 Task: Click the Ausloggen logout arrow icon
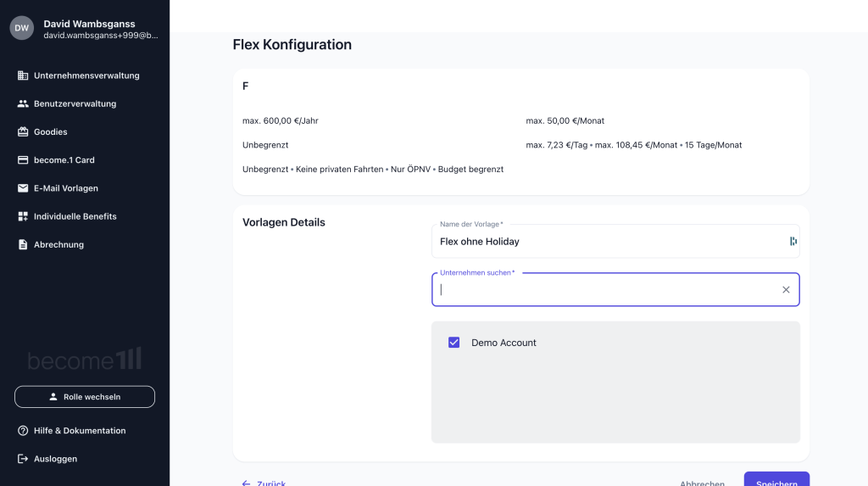[23, 459]
